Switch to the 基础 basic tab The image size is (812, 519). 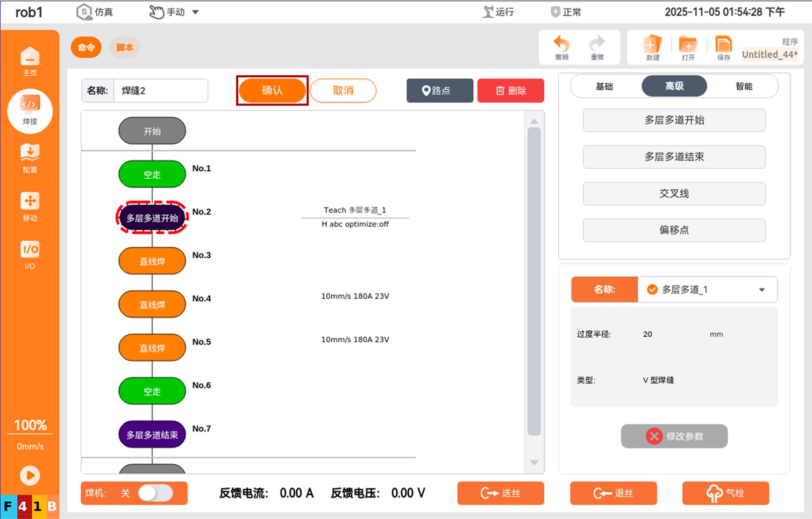point(604,86)
